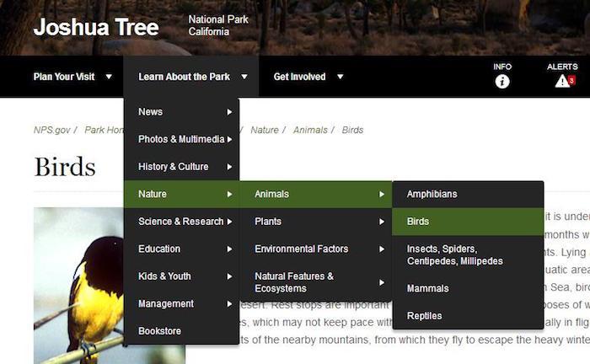
Task: Open the Info circle icon
Action: 502,81
